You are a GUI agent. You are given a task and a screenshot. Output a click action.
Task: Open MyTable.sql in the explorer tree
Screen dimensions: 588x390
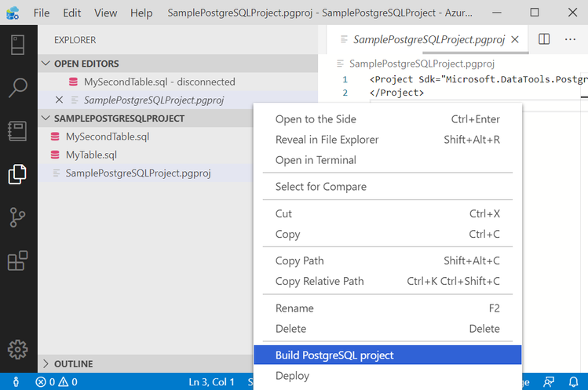91,155
